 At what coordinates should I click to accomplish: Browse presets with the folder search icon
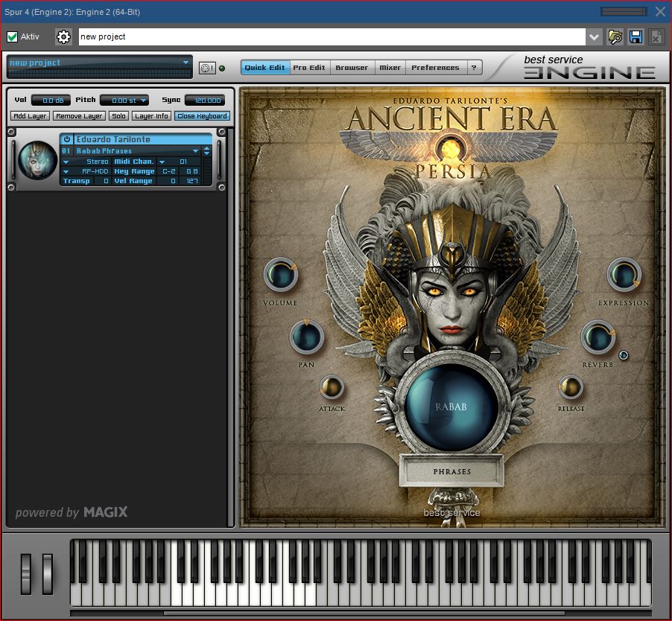pos(615,36)
